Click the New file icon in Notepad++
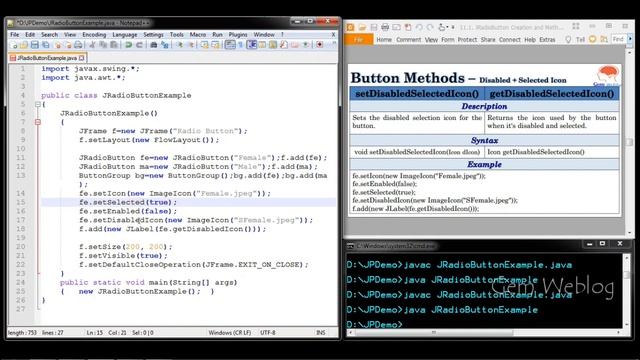640x360 pixels. (x=13, y=45)
